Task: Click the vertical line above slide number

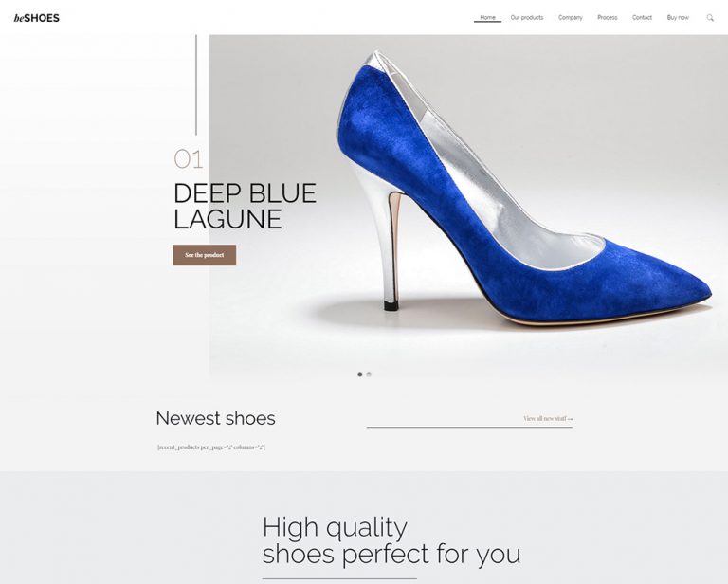Action: click(x=196, y=84)
